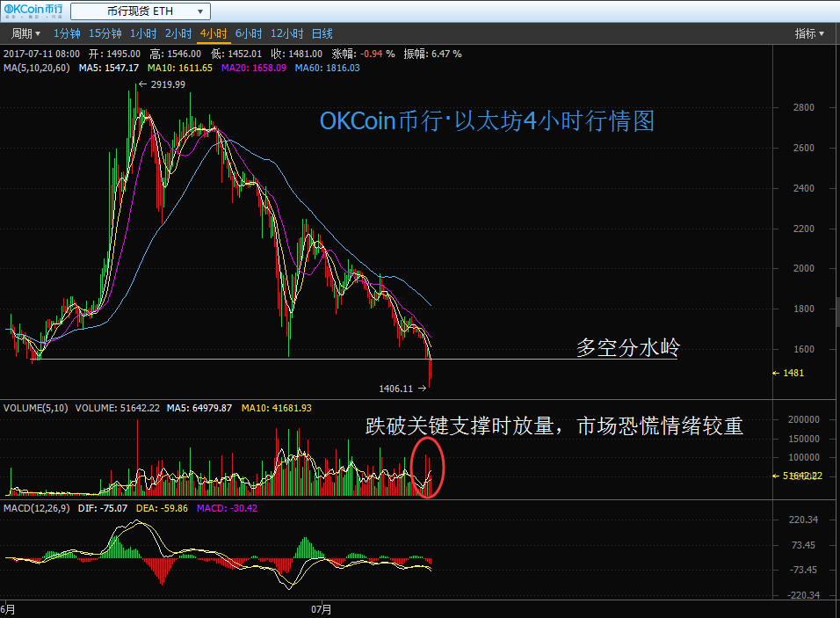
Task: Click the MACD(12,26,9) indicator label
Action: pos(37,508)
